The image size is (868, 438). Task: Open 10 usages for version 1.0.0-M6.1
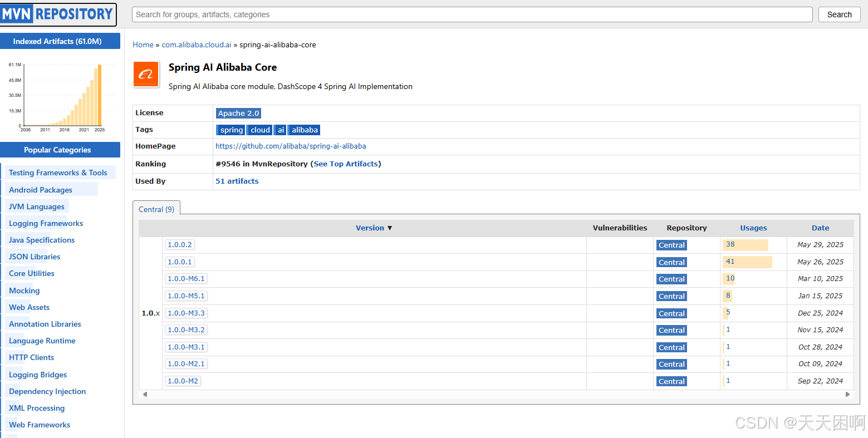(x=730, y=278)
